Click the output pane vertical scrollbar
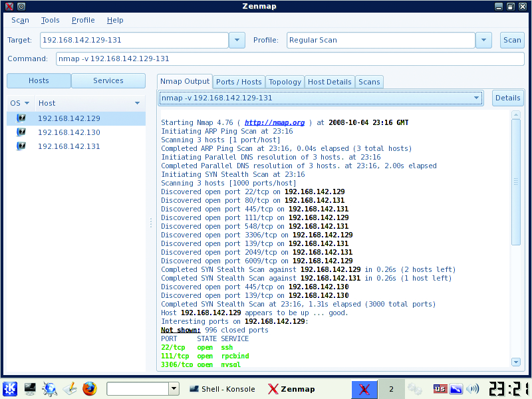This screenshot has height=399, width=532. pyautogui.click(x=515, y=180)
